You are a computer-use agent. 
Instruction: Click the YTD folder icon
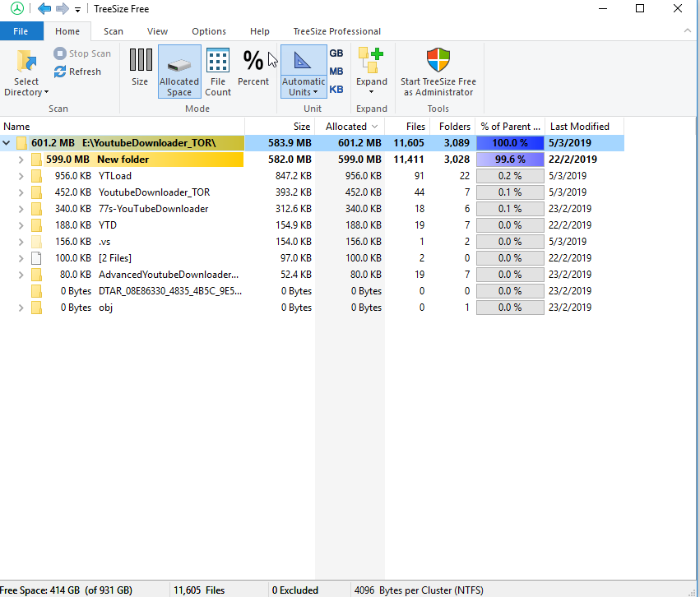[36, 225]
